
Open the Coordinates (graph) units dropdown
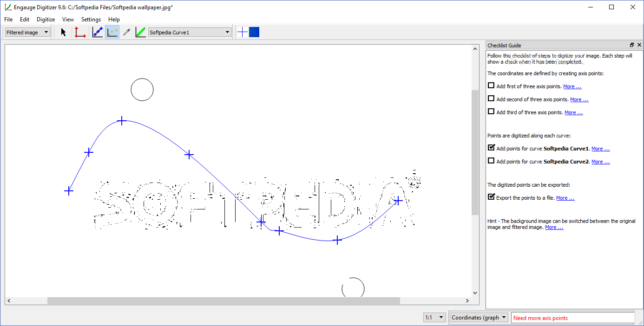pos(479,318)
